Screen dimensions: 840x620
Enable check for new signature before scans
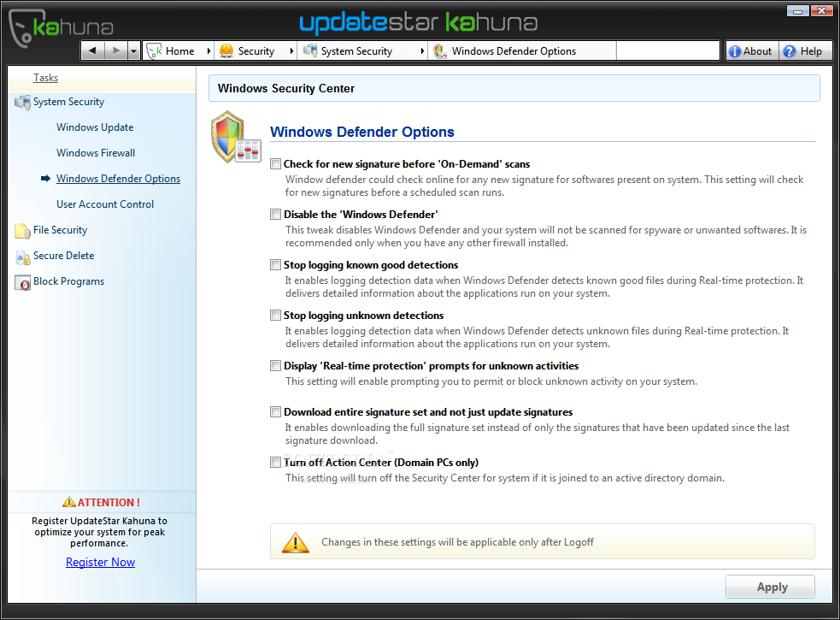pos(275,163)
